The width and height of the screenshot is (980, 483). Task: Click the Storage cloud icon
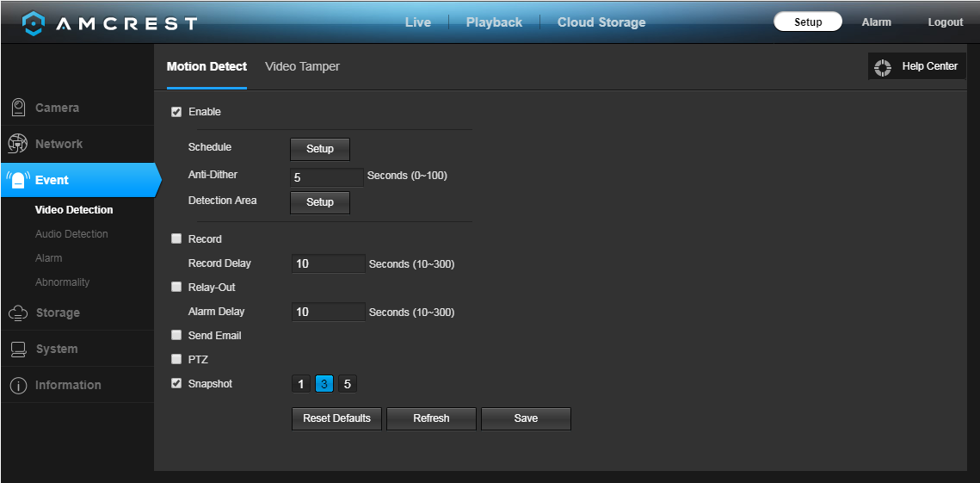(18, 313)
